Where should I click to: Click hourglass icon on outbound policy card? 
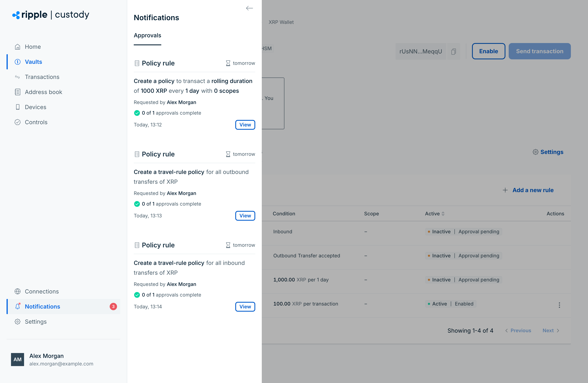click(228, 154)
